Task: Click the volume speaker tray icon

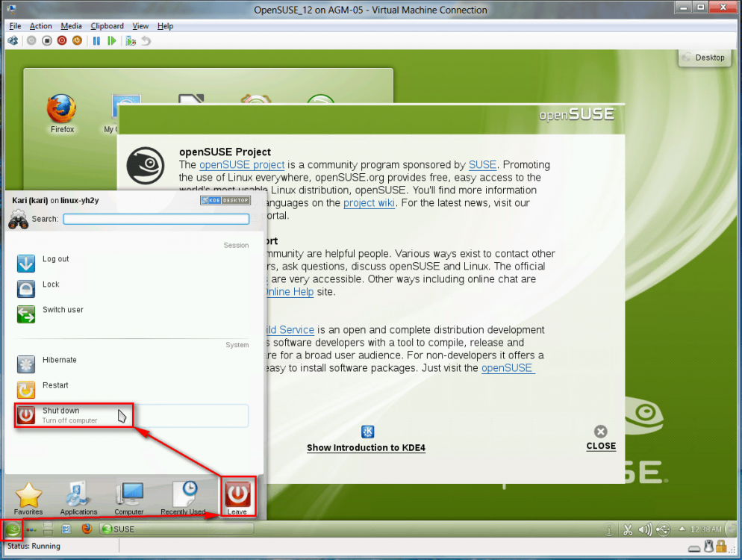Action: [645, 529]
